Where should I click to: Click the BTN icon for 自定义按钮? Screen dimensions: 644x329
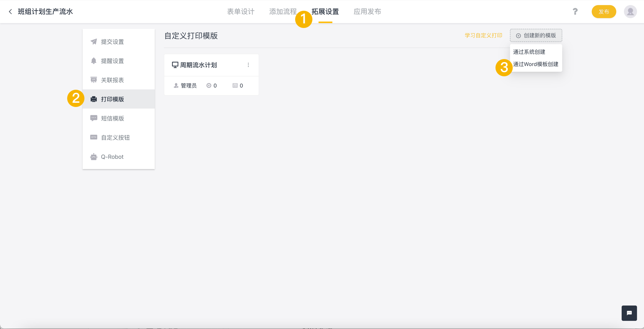94,137
